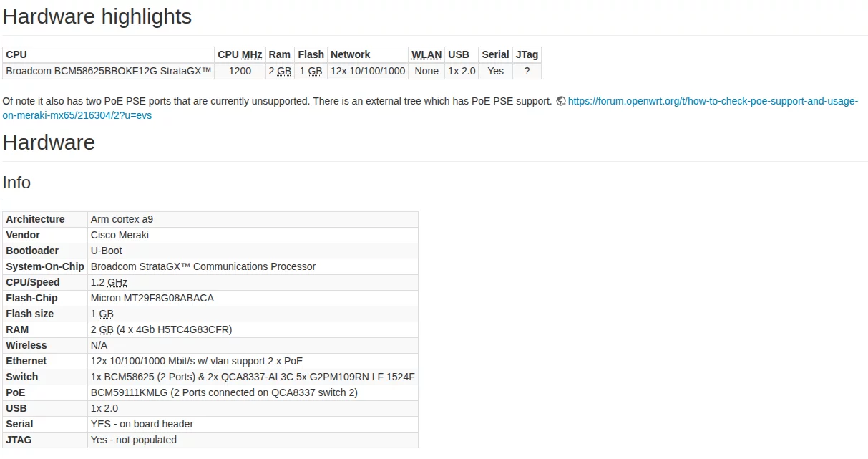Screen dimensions: 868x459
Task: Click the "JTag" column header
Action: [x=527, y=54]
